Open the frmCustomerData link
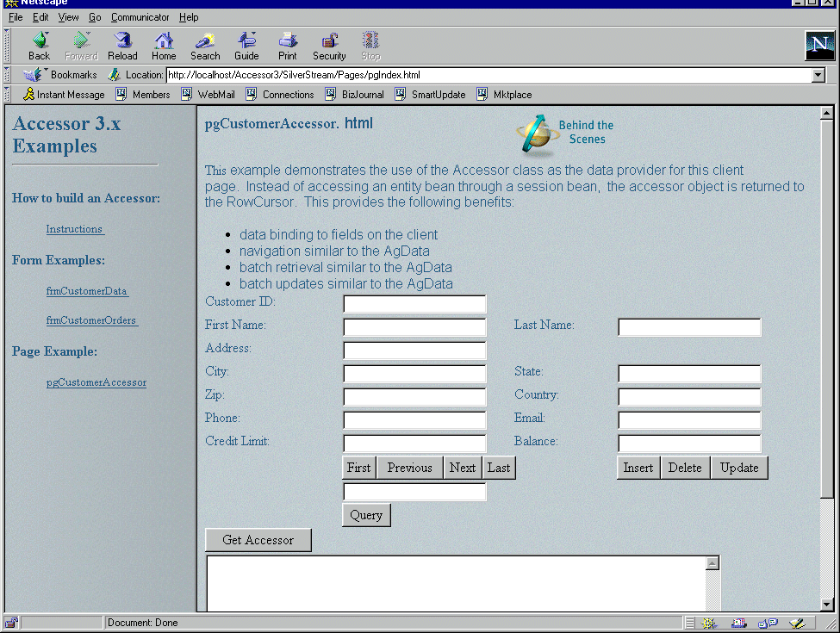The height and width of the screenshot is (633, 840). (87, 291)
